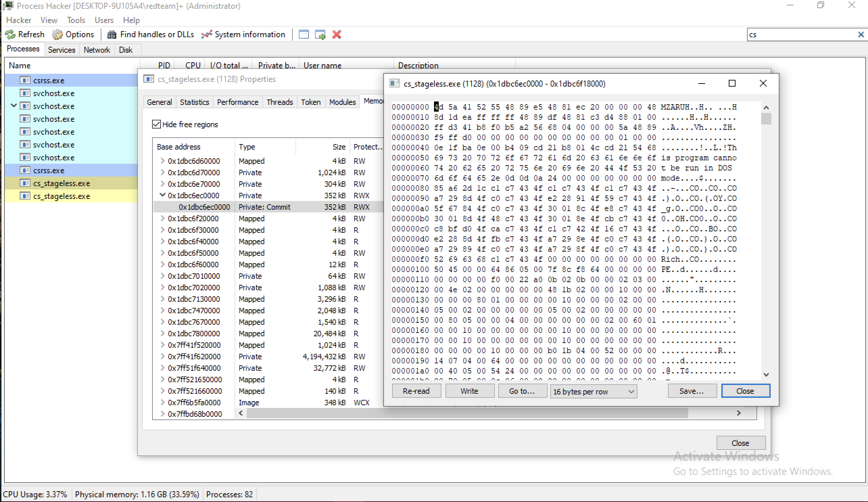Open the 16 bytes per row dropdown
The height and width of the screenshot is (502, 868).
[x=594, y=391]
